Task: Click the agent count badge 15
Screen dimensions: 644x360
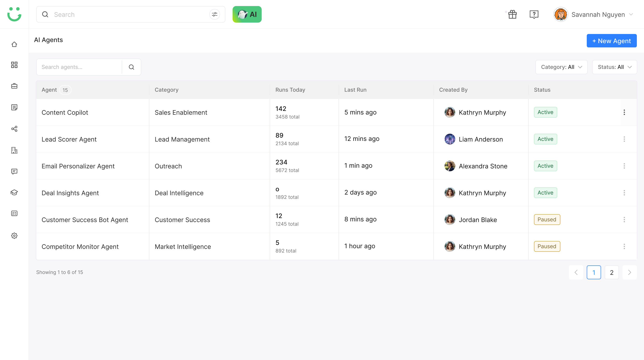Action: [65, 90]
